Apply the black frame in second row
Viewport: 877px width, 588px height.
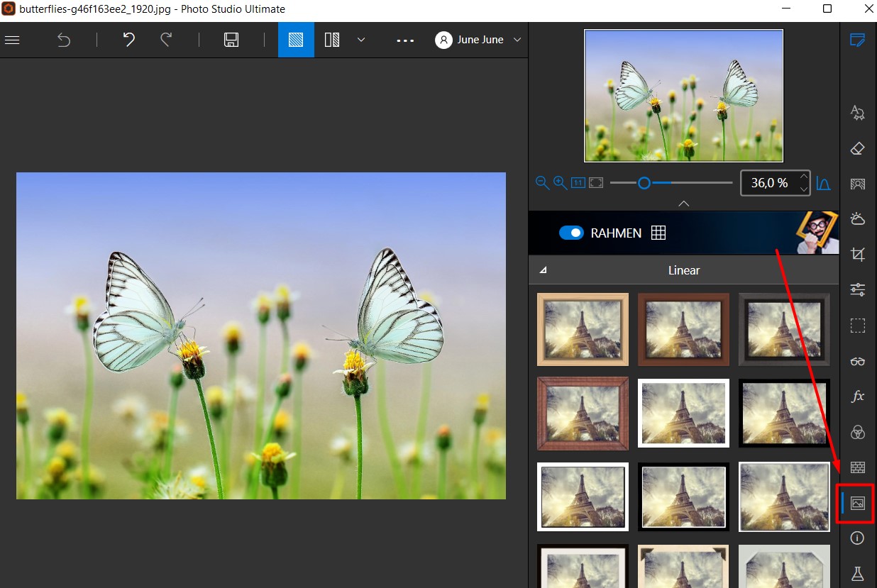[x=784, y=414]
